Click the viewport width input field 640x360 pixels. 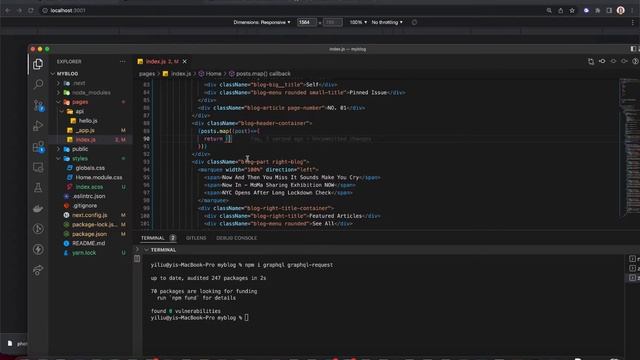[x=307, y=22]
